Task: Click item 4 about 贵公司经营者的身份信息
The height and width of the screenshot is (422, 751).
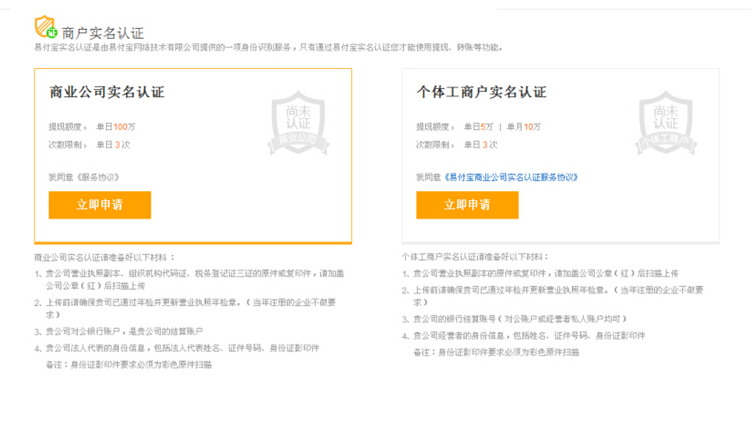Action: [x=523, y=336]
